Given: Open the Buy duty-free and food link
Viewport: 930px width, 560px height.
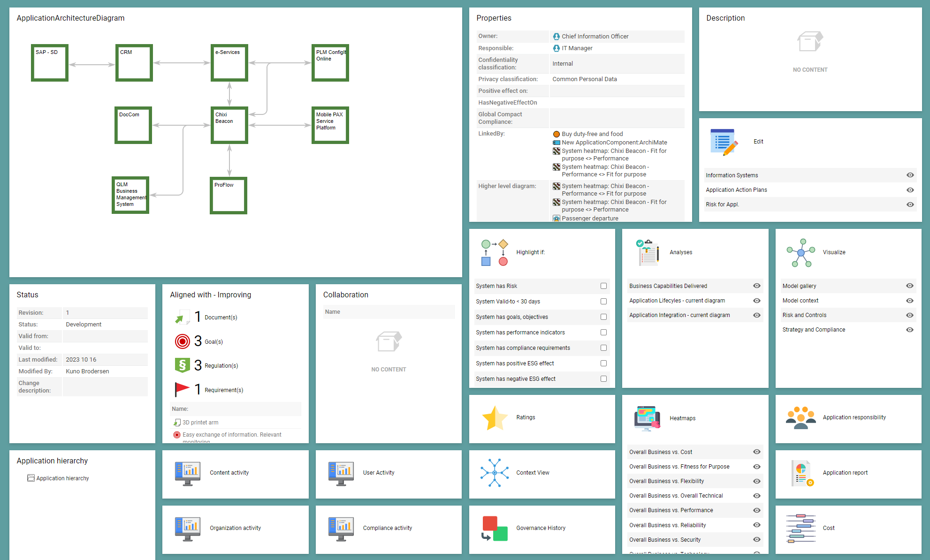Looking at the screenshot, I should point(592,134).
